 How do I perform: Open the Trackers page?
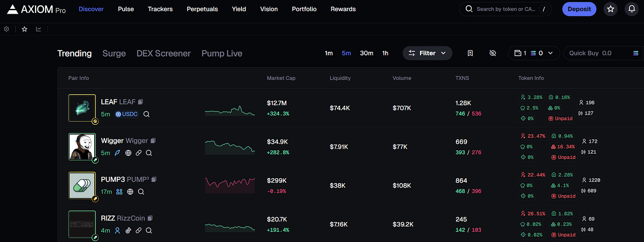pos(161,9)
